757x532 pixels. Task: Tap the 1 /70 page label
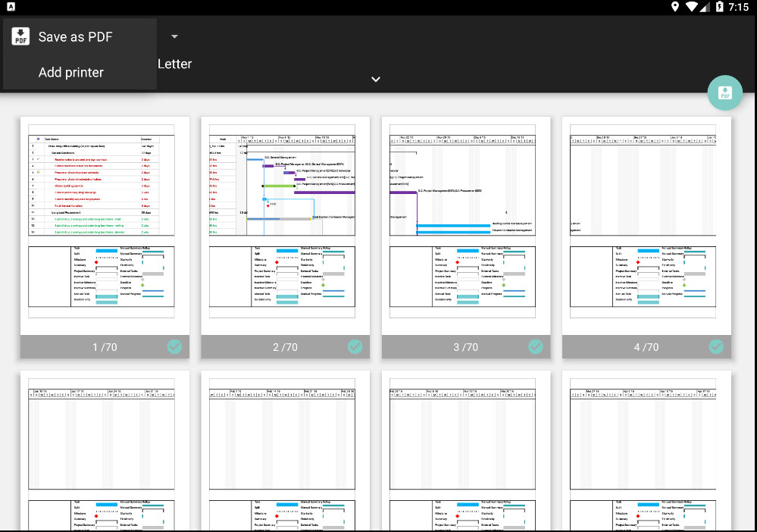point(105,347)
